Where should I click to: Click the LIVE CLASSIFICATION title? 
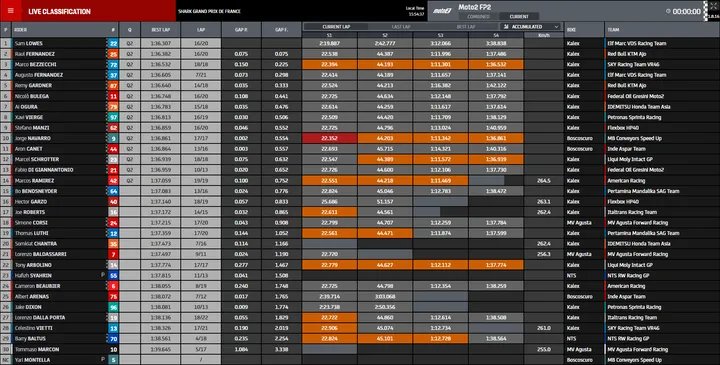59,11
